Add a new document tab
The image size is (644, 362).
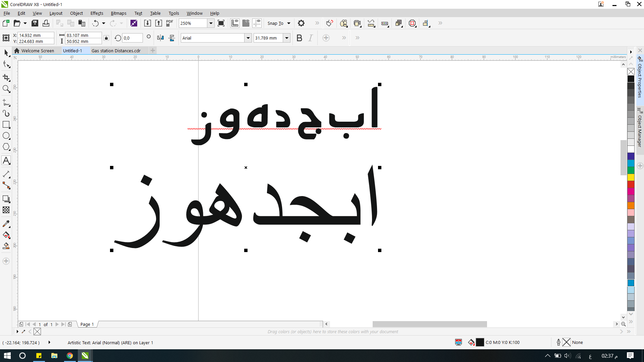pyautogui.click(x=153, y=51)
